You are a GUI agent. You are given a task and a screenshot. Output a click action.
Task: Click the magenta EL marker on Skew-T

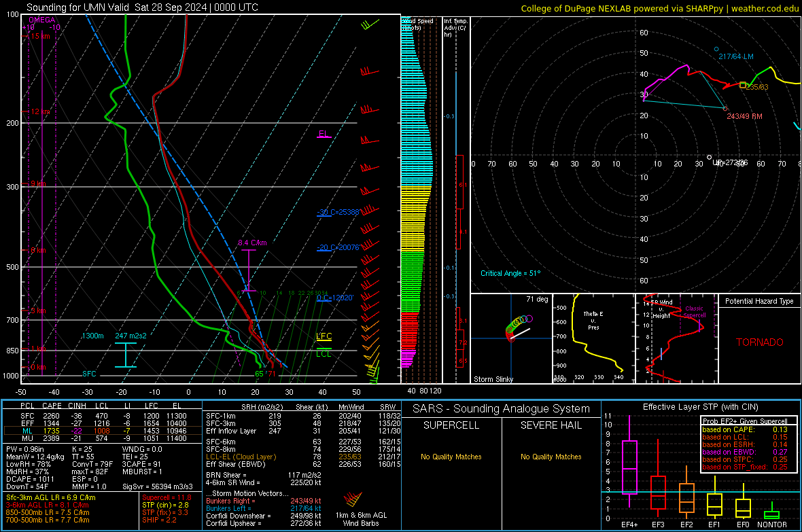324,135
